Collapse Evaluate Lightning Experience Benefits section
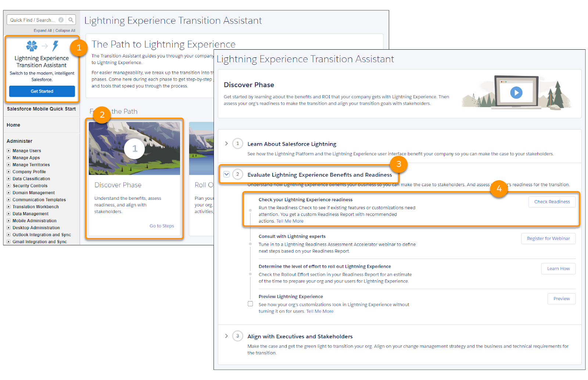Viewport: 588px width, 380px height. click(226, 174)
